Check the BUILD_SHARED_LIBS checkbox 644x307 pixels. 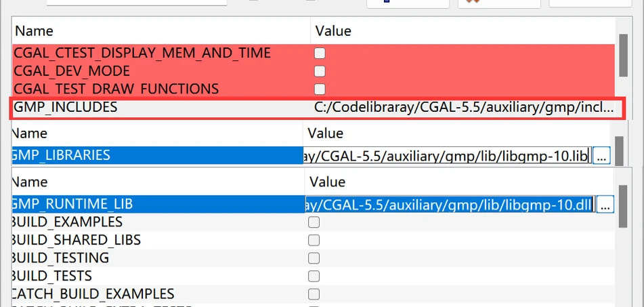tap(314, 240)
